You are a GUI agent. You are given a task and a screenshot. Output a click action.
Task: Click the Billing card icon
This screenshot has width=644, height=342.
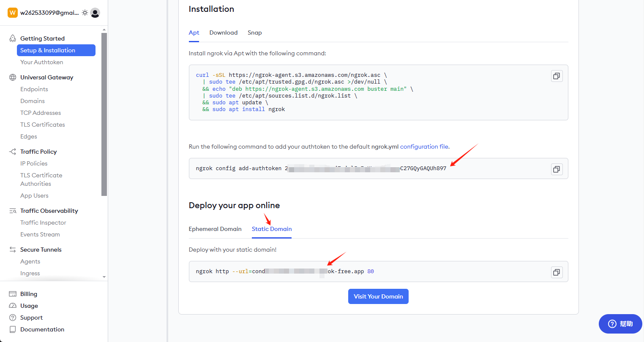tap(13, 294)
